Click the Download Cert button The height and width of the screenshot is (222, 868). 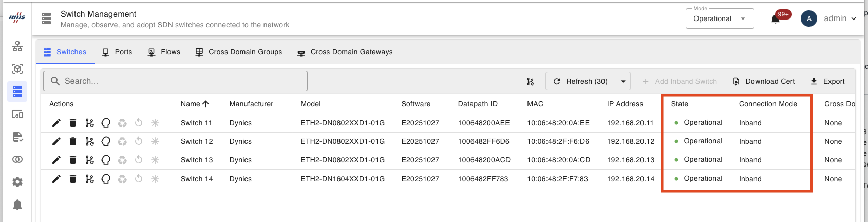(764, 81)
